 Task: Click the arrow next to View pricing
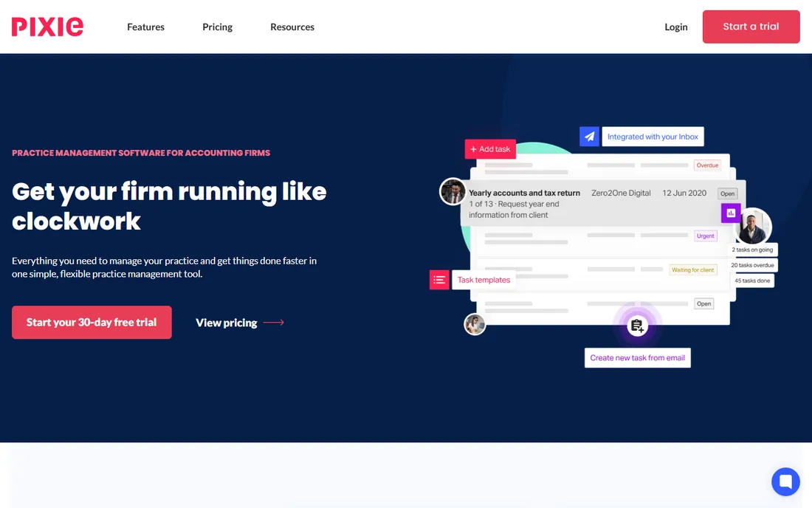273,323
